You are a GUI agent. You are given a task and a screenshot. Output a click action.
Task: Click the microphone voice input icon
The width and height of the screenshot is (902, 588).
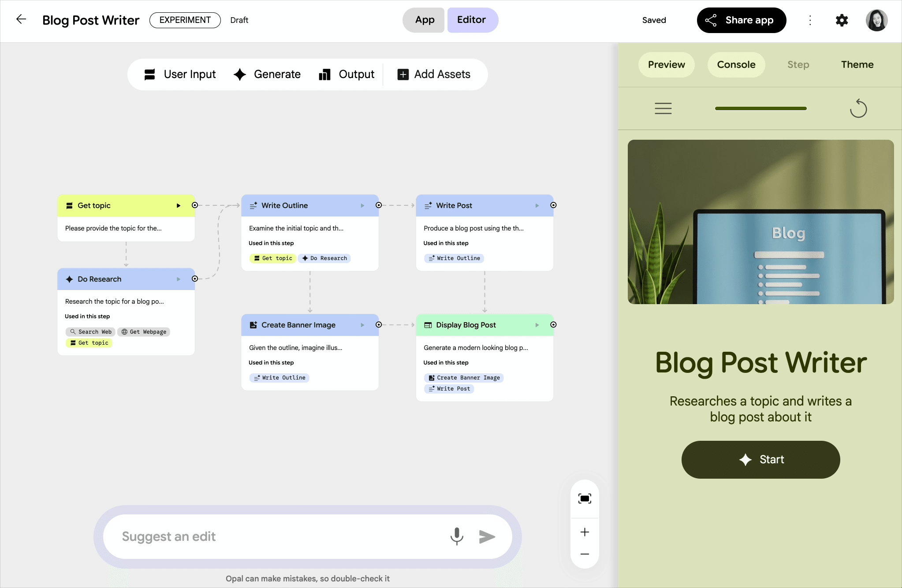point(457,536)
